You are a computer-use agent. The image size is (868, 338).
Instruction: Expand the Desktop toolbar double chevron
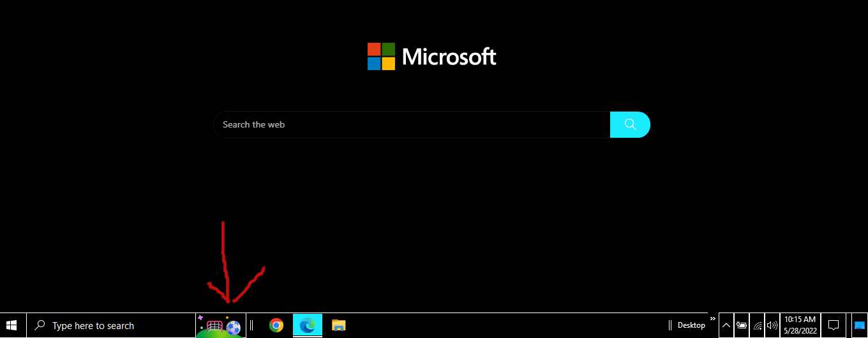pyautogui.click(x=713, y=318)
